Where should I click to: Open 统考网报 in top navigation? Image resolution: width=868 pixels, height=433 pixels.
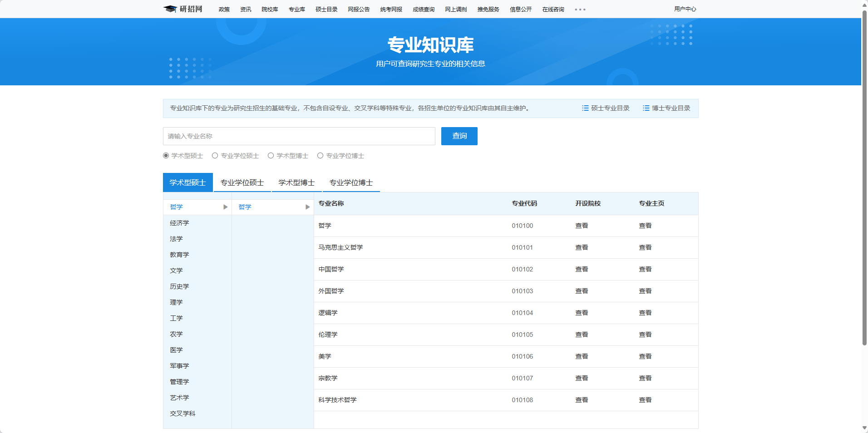(x=391, y=10)
